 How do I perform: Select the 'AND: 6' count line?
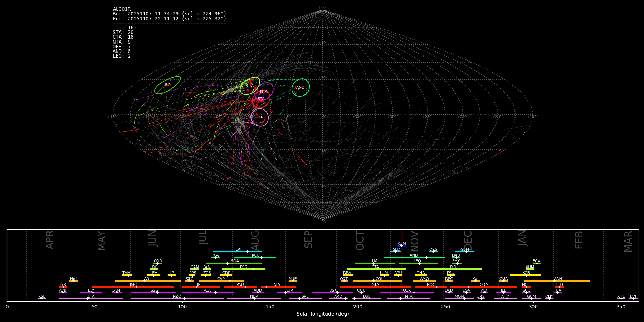click(122, 52)
